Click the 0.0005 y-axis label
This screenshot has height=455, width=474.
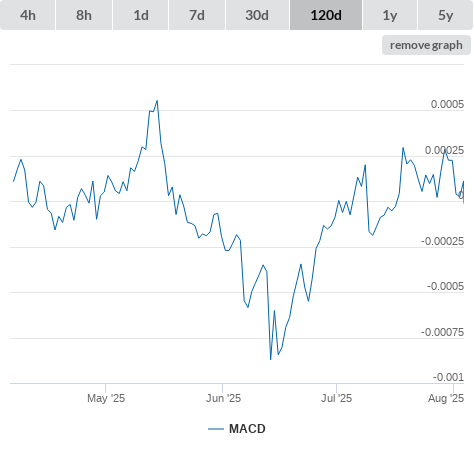tap(447, 104)
